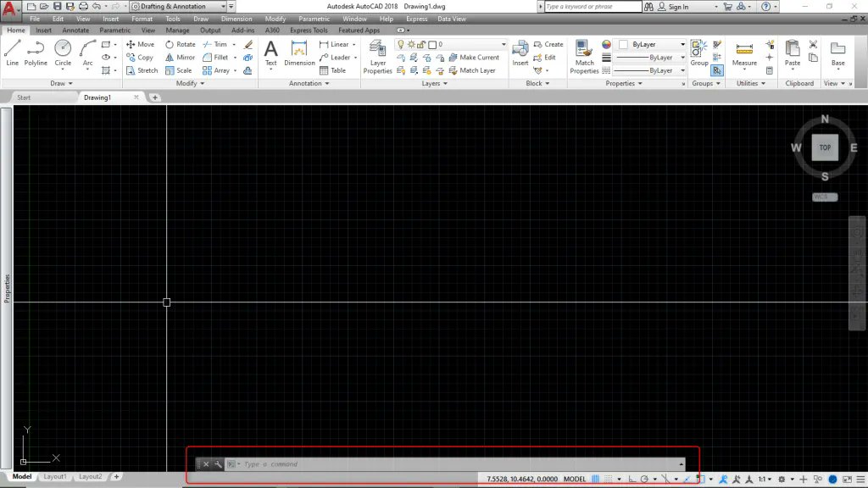Screen dimensions: 868x488
Task: Choose the Stretch command
Action: point(142,71)
